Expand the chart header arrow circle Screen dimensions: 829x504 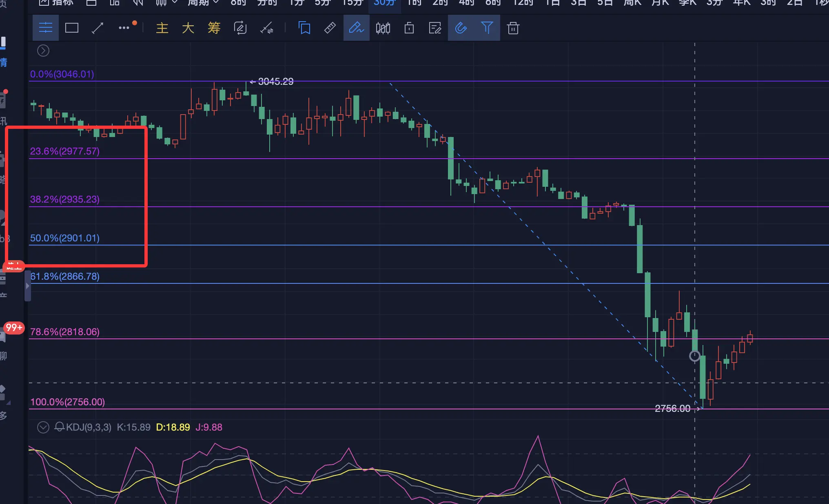[43, 51]
